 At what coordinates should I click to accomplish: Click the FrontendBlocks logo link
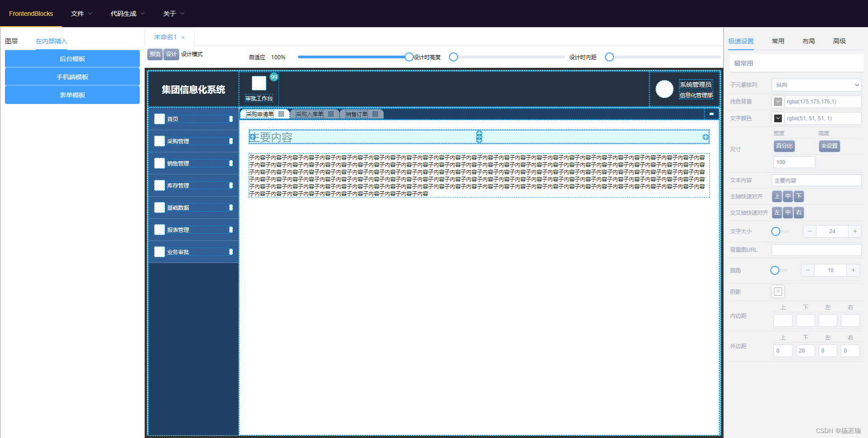31,14
